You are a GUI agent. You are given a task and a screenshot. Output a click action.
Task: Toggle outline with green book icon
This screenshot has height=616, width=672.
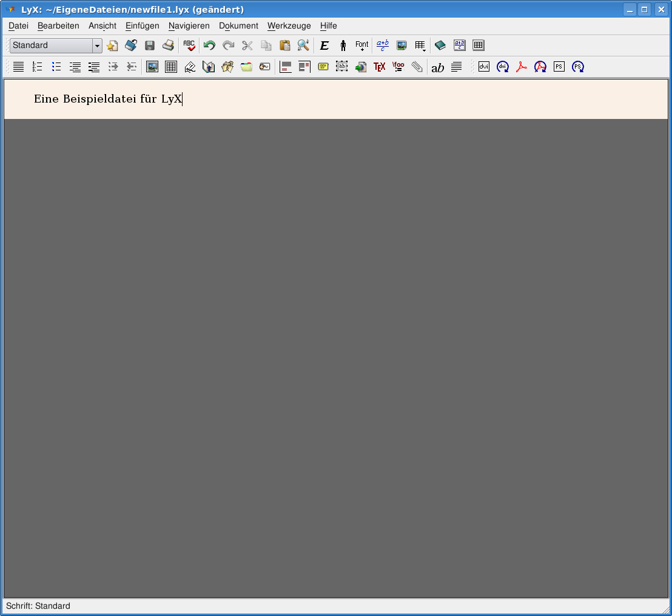(x=440, y=45)
